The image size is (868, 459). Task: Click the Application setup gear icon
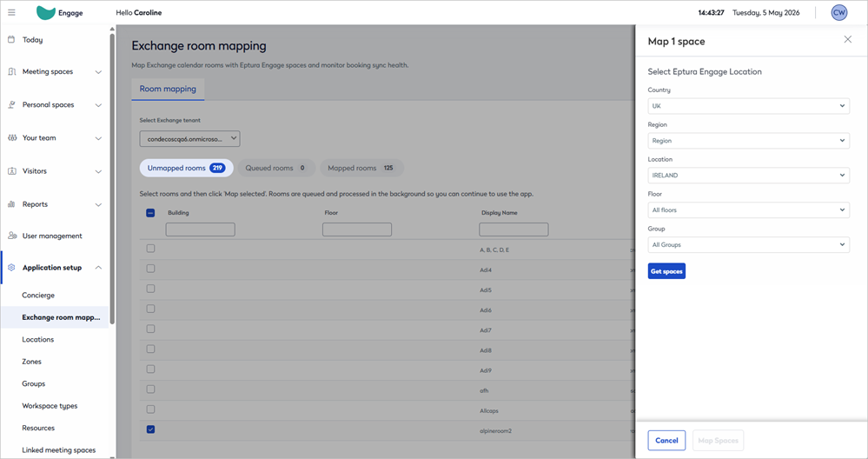tap(11, 268)
